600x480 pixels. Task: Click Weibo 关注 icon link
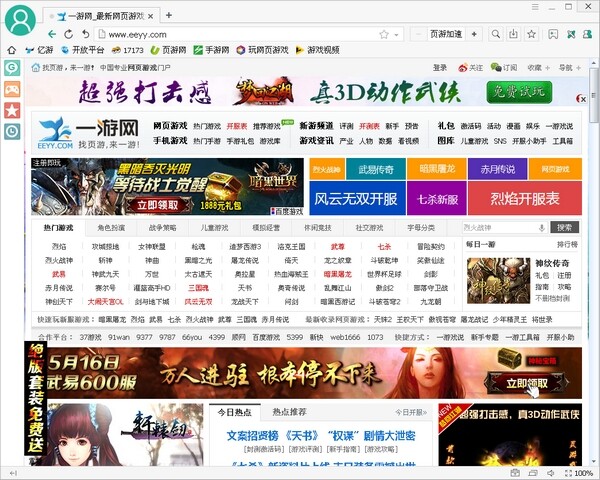[x=470, y=68]
